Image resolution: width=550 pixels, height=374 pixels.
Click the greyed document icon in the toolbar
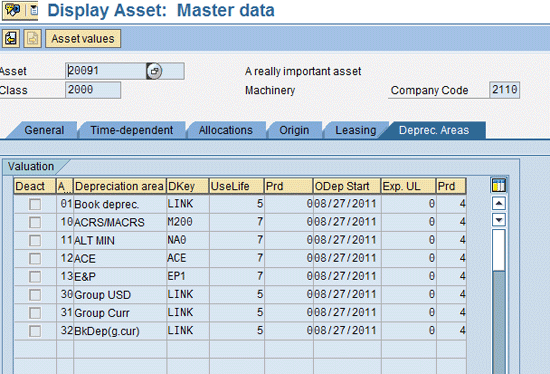tap(33, 39)
